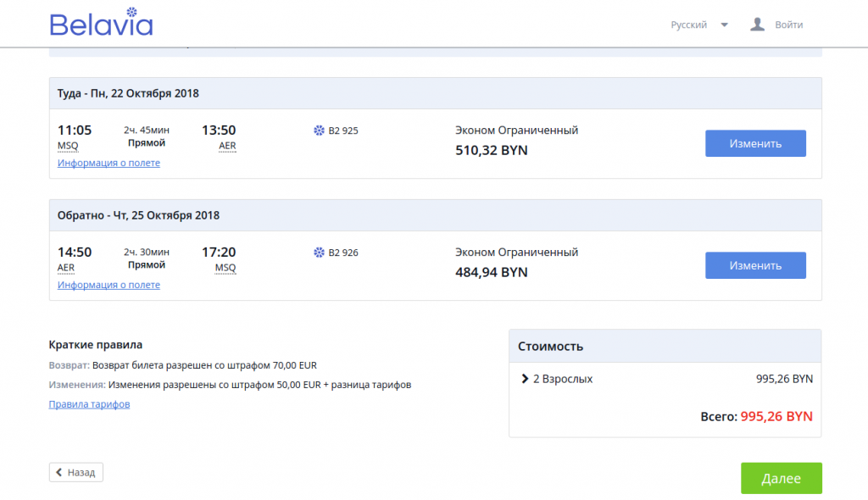
Task: Click the AER departure code on return flight
Action: coord(66,268)
